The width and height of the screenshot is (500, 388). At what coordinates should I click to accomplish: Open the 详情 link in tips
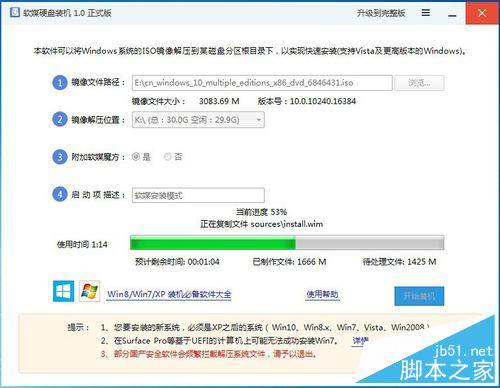(x=360, y=341)
